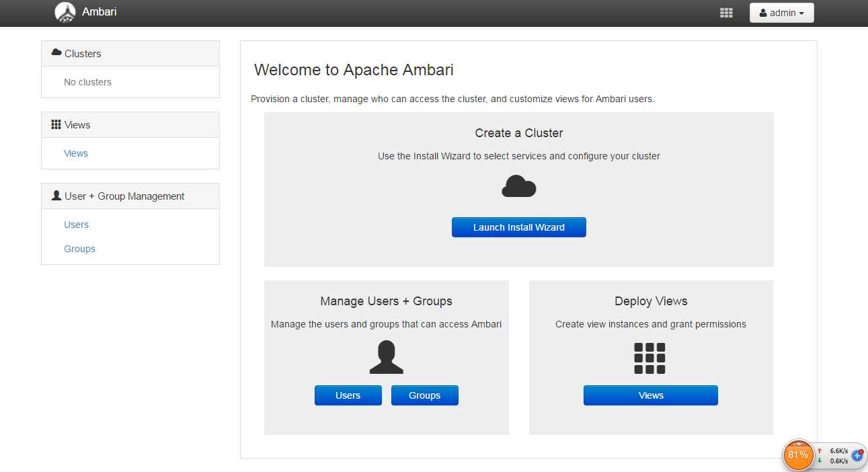Click the User + Group Management header label

(x=124, y=196)
